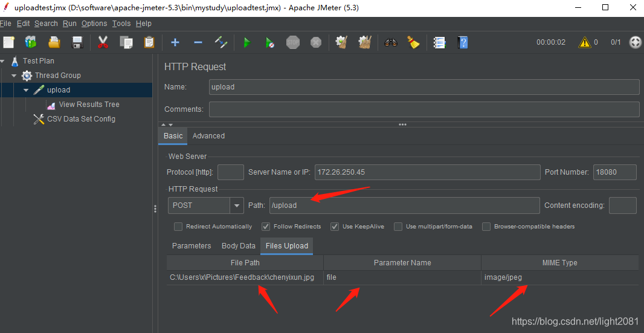Click the Name field containing upload
This screenshot has width=644, height=333.
tap(424, 87)
